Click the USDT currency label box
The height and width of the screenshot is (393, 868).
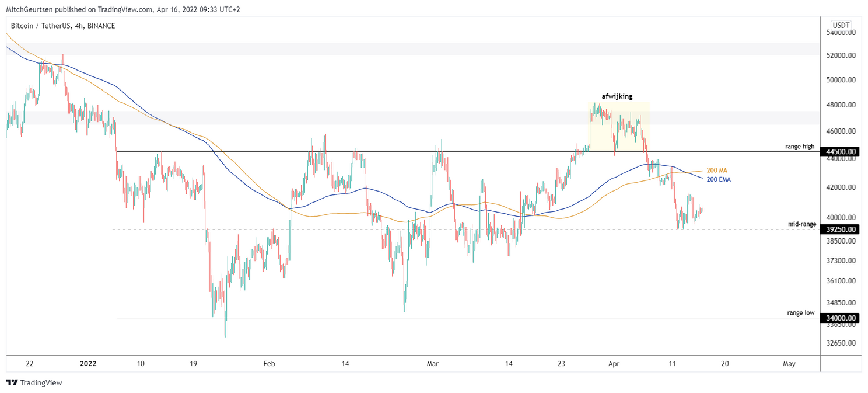click(841, 25)
